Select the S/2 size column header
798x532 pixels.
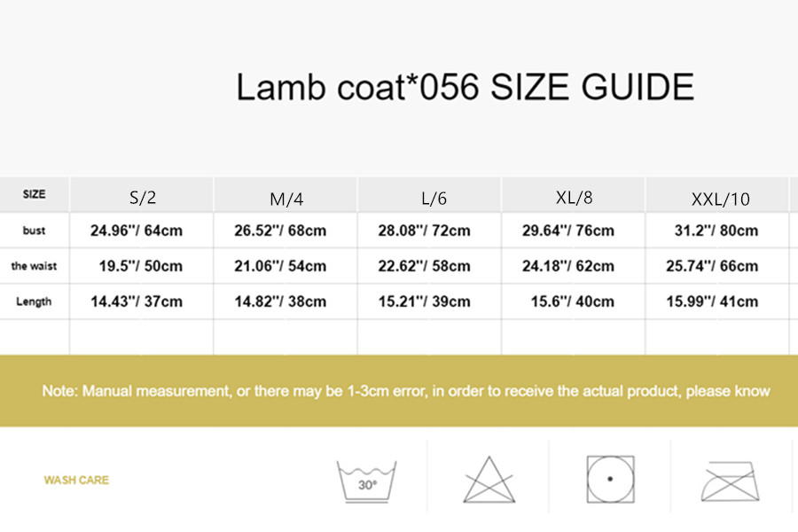[143, 197]
